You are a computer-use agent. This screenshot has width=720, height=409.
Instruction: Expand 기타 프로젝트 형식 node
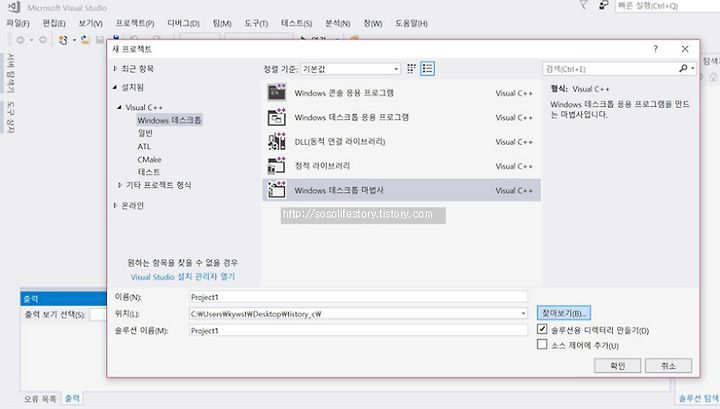click(120, 185)
